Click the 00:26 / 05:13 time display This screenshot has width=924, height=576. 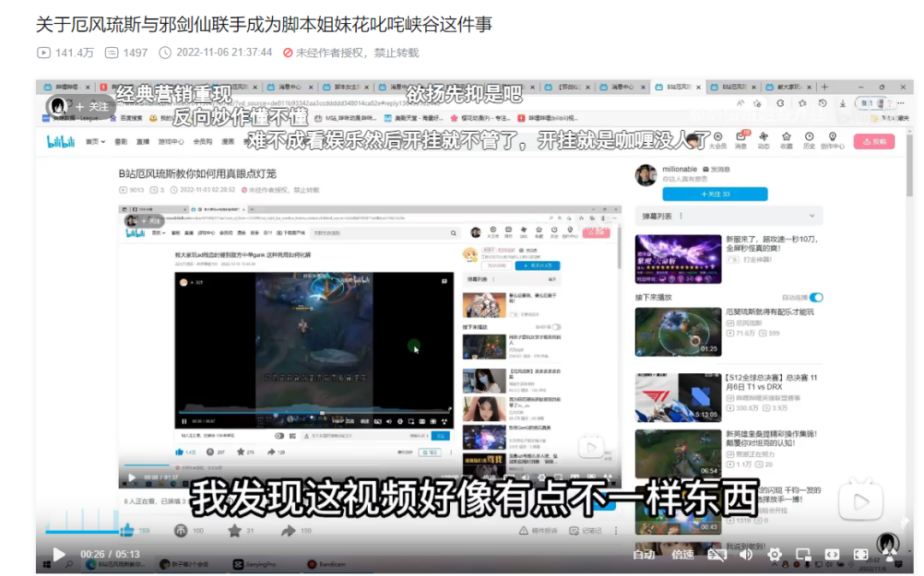[110, 555]
